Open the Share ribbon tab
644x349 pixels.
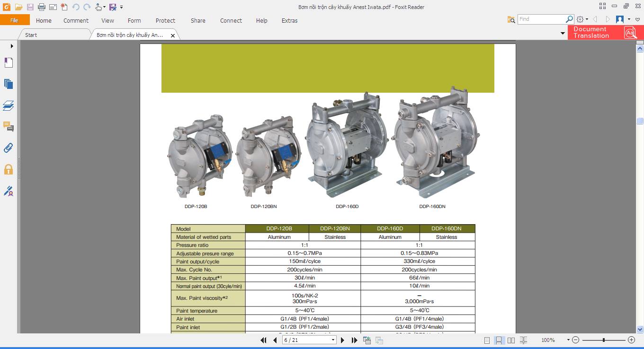tap(198, 20)
